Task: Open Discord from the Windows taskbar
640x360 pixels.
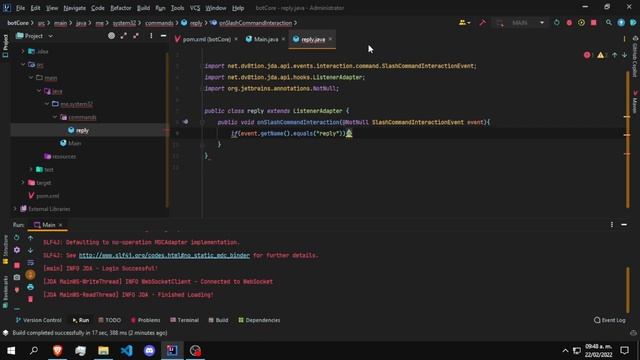Action: click(149, 351)
